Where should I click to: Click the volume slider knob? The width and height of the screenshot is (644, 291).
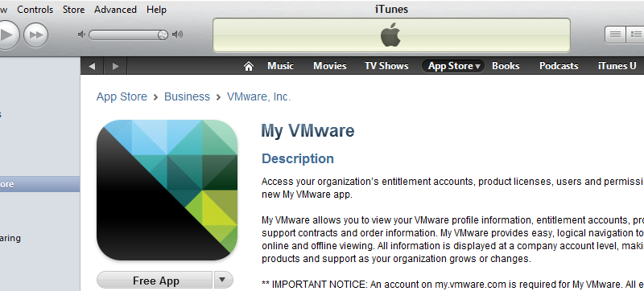pyautogui.click(x=163, y=35)
